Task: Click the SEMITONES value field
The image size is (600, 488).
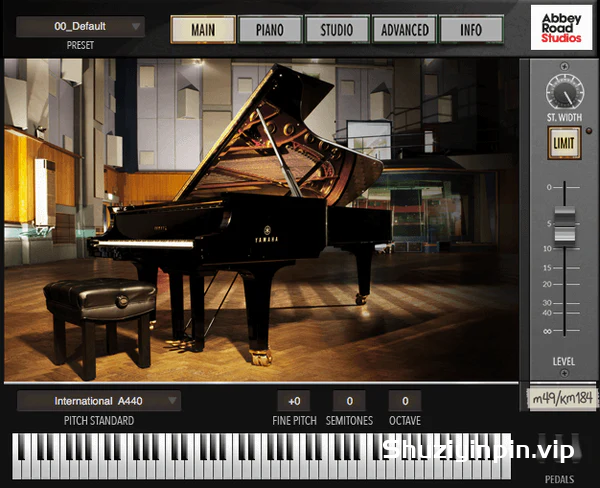Action: 349,401
